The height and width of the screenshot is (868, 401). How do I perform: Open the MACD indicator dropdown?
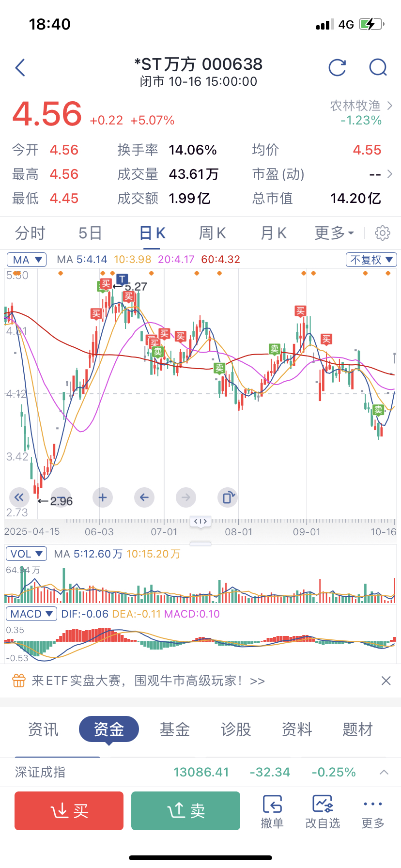(x=31, y=614)
